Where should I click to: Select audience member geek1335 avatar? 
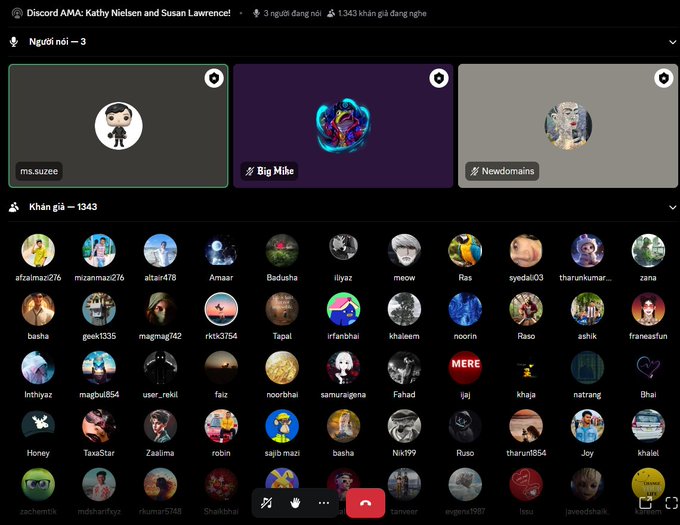click(x=99, y=309)
